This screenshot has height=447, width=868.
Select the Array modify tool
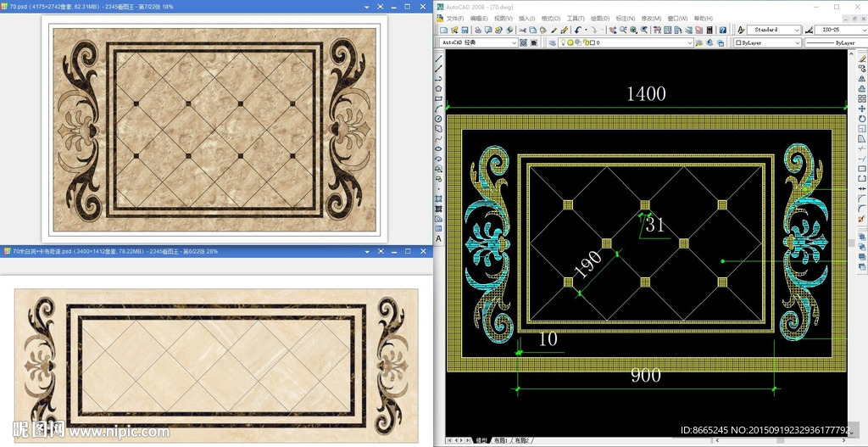click(862, 98)
